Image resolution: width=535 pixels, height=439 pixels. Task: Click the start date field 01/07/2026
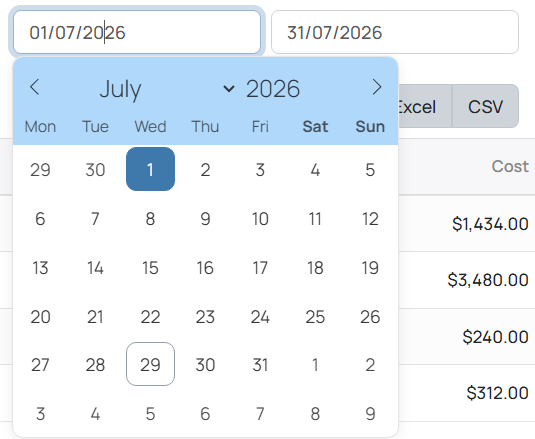click(137, 32)
